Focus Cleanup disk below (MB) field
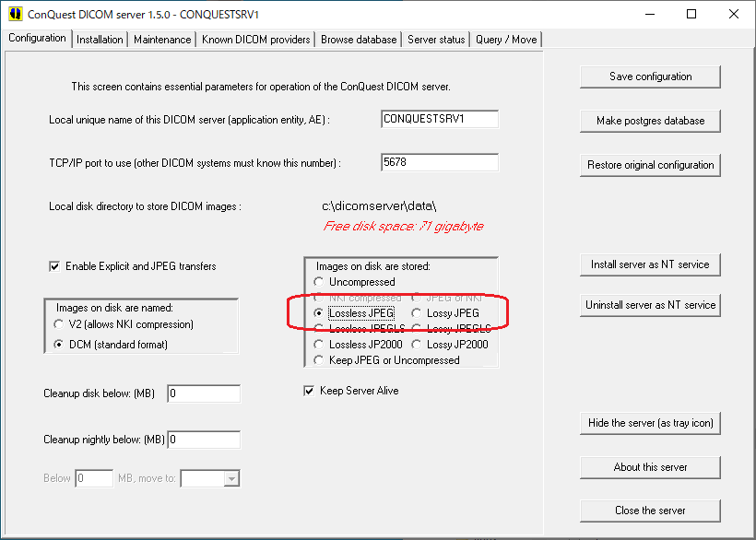The image size is (756, 540). pos(204,393)
